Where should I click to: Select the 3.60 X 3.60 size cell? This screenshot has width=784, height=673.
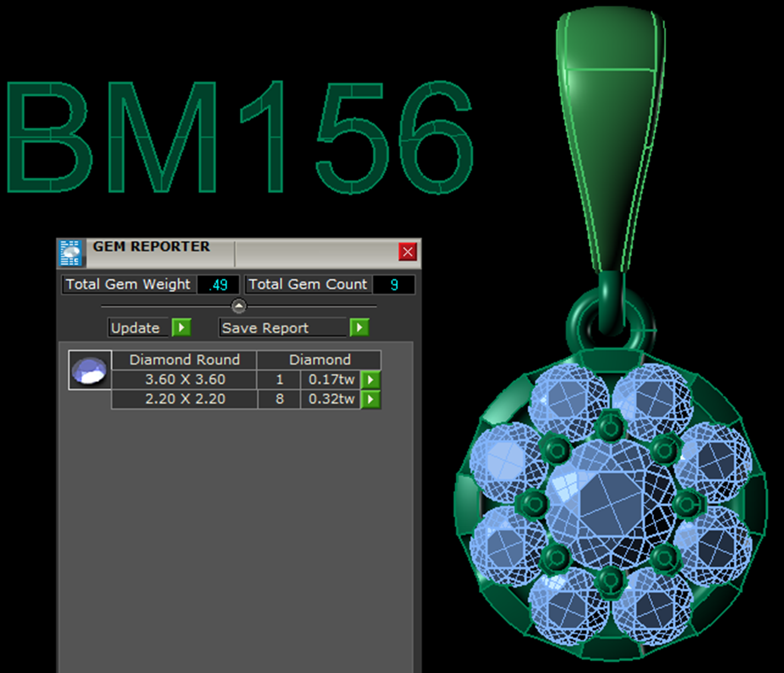[x=185, y=380]
